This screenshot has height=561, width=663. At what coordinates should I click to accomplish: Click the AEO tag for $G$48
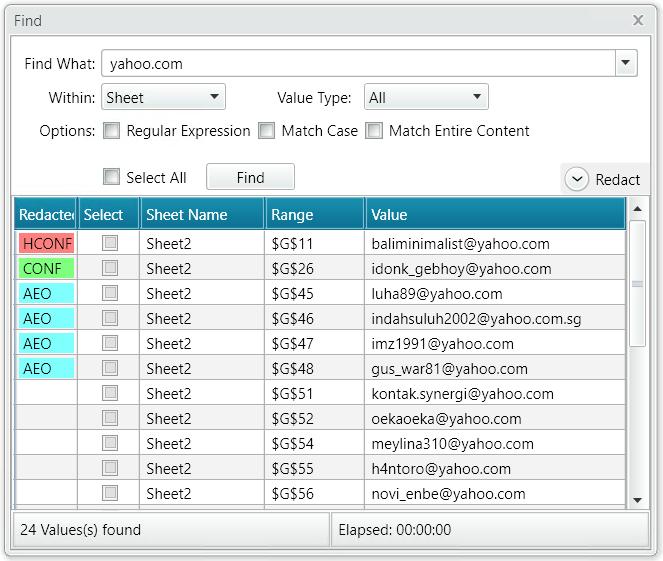coord(47,368)
